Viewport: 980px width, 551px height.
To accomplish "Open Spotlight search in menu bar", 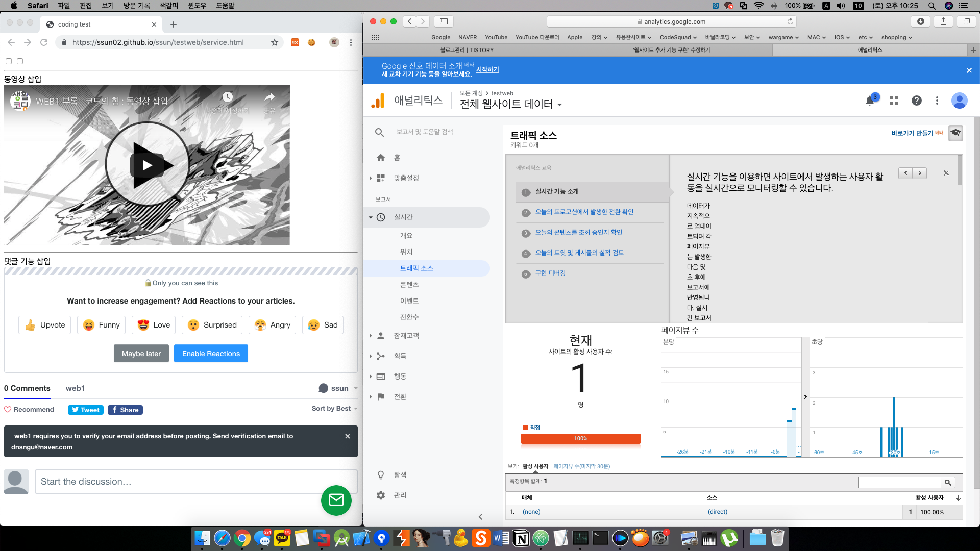I will [932, 6].
